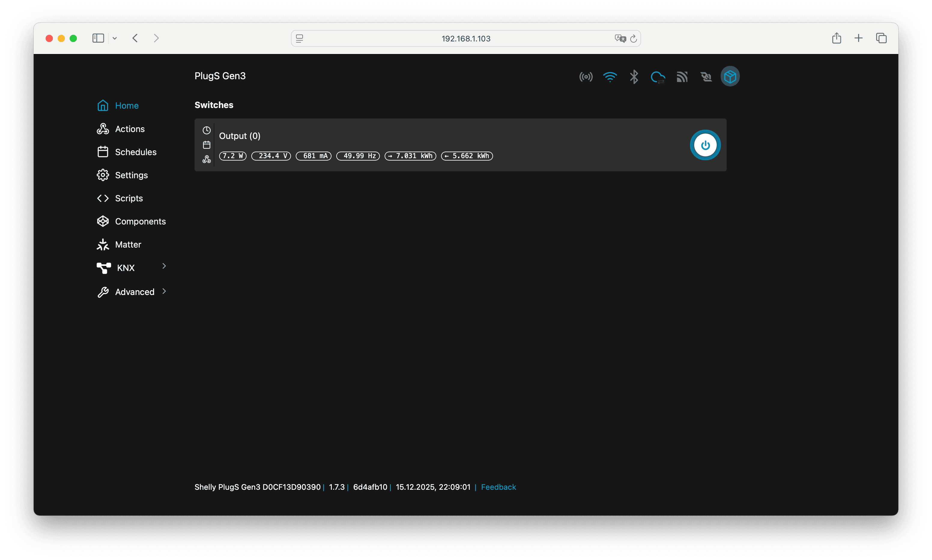Image resolution: width=932 pixels, height=560 pixels.
Task: Expand the Advanced menu chevron
Action: 164,291
